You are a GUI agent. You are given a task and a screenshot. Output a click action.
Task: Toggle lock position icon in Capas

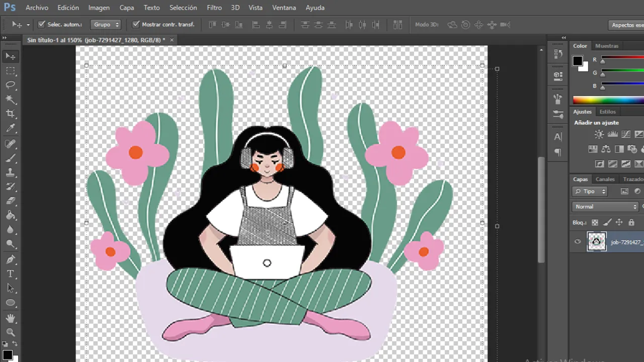point(619,222)
